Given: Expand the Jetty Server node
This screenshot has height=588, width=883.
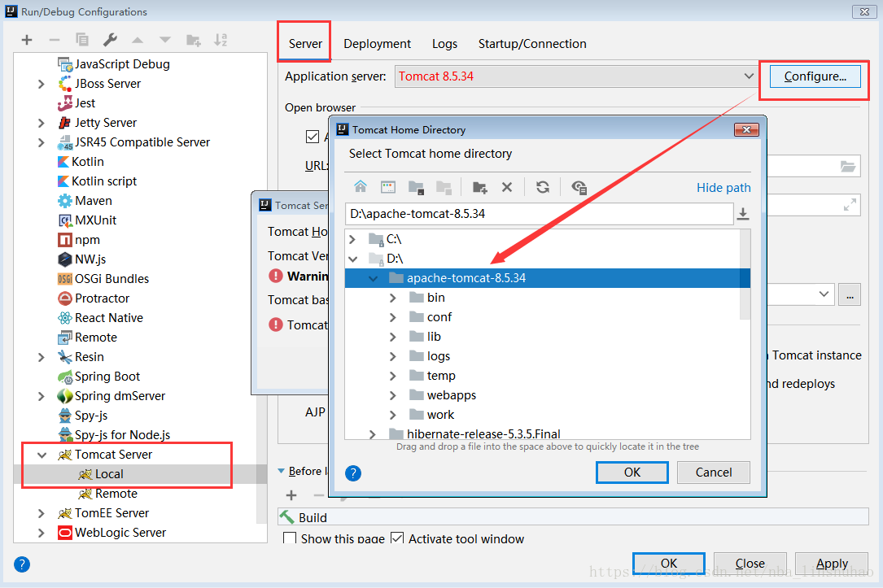Looking at the screenshot, I should pyautogui.click(x=42, y=123).
